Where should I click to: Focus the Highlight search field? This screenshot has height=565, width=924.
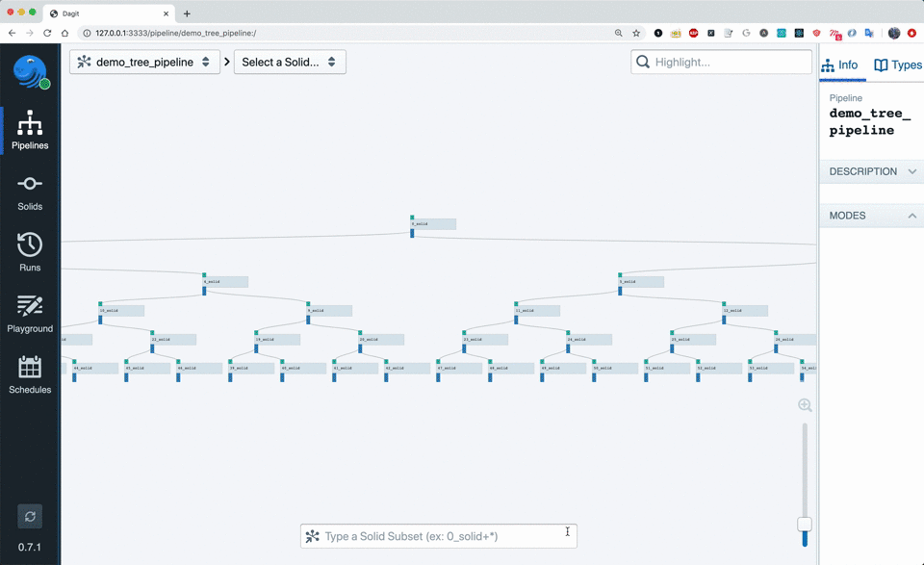pyautogui.click(x=721, y=62)
